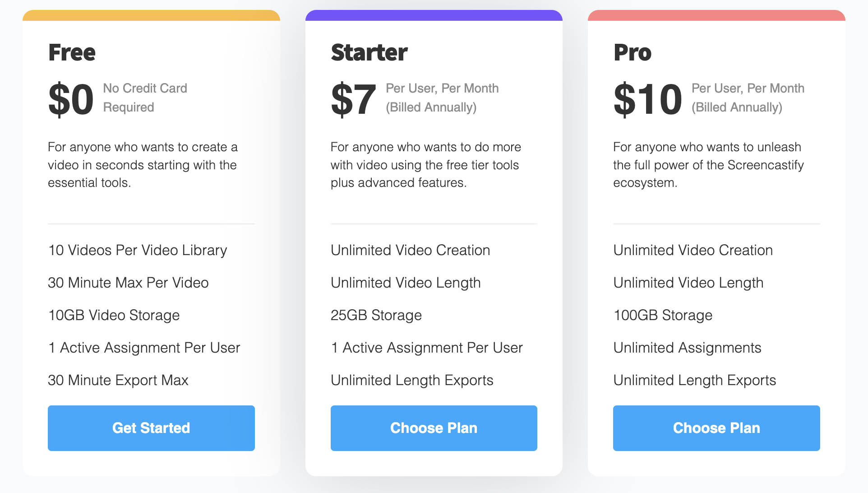868x493 pixels.
Task: Click the Pro plan heading
Action: (x=633, y=52)
